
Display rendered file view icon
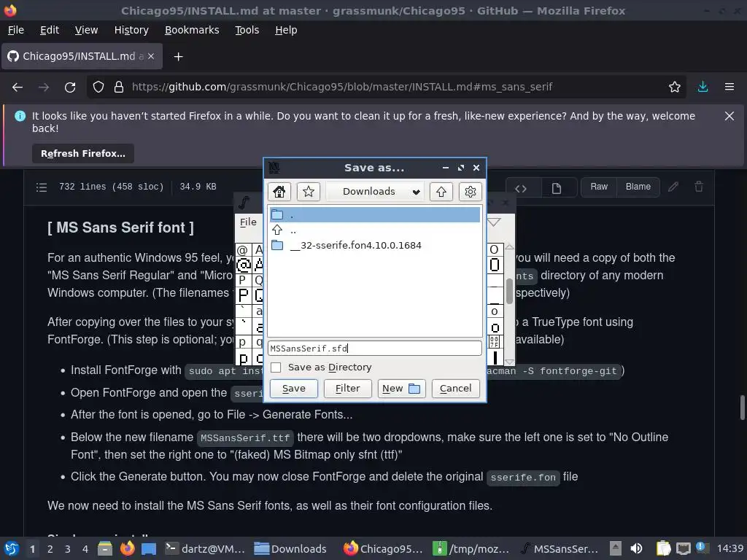pyautogui.click(x=557, y=188)
